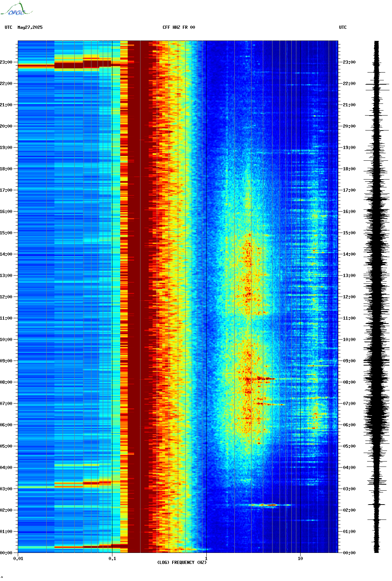Click the UTC label above the right time axis
Viewport: 392px width, 581px height.
tap(343, 27)
